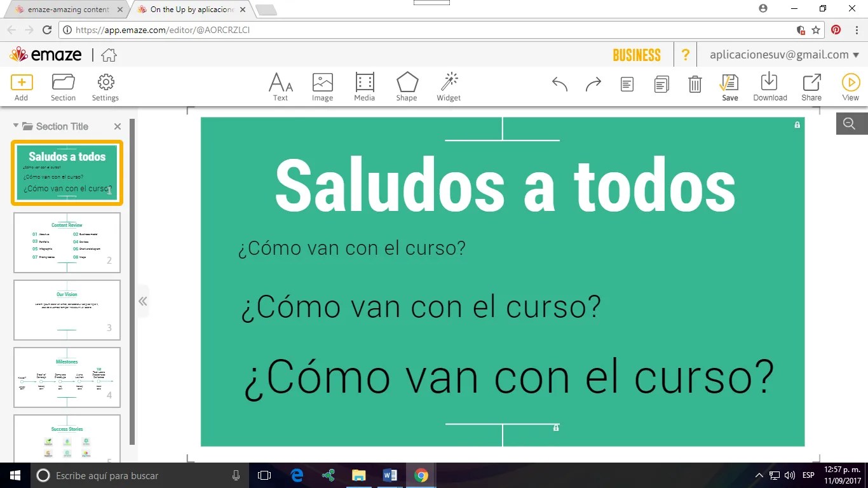Close the emaze-amazing content tab
The height and width of the screenshot is (488, 868).
[x=120, y=10]
